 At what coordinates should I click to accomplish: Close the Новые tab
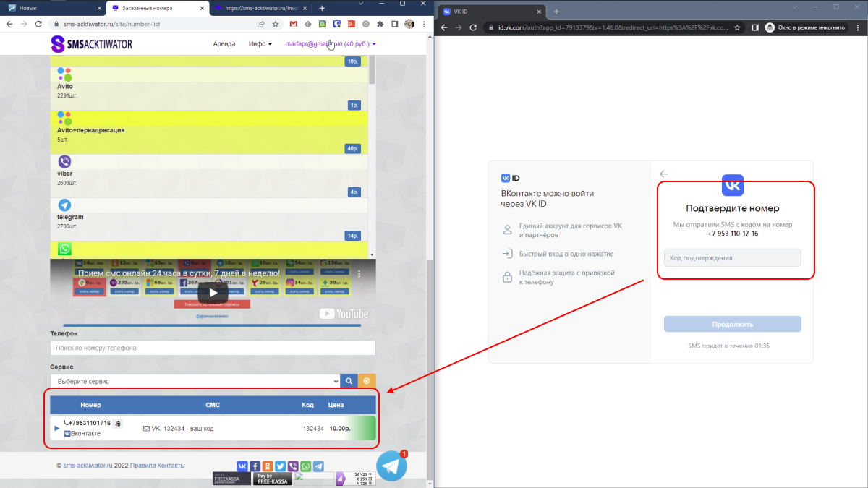(x=98, y=7)
